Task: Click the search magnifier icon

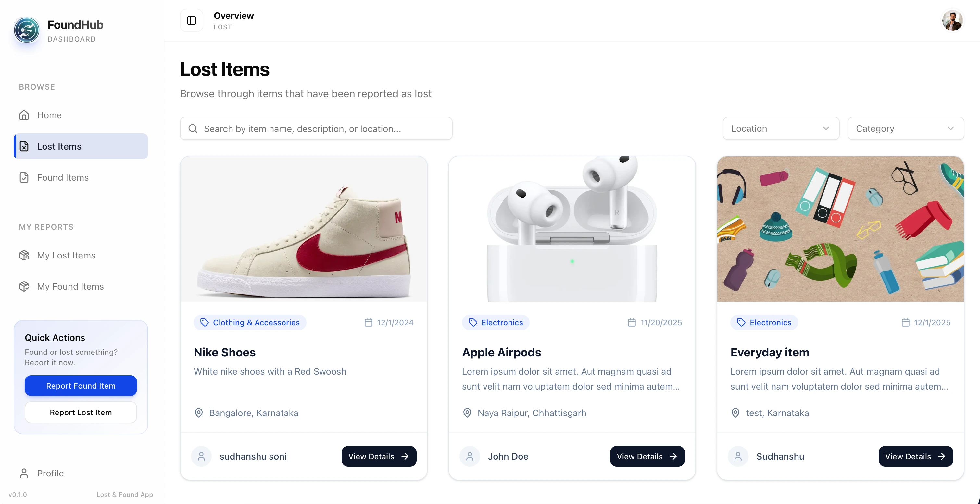Action: pos(193,129)
